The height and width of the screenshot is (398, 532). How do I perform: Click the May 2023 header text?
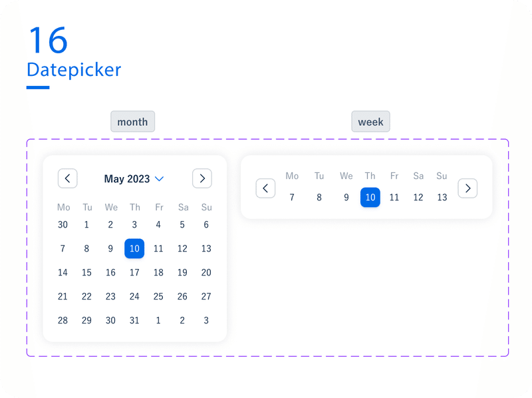(x=127, y=179)
